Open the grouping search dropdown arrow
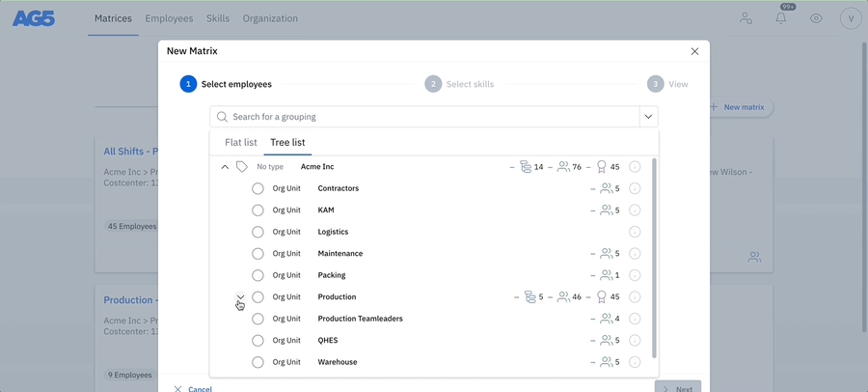 (x=649, y=117)
